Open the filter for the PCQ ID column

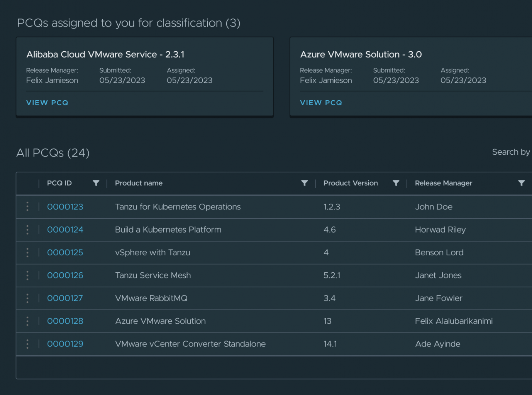tap(96, 183)
